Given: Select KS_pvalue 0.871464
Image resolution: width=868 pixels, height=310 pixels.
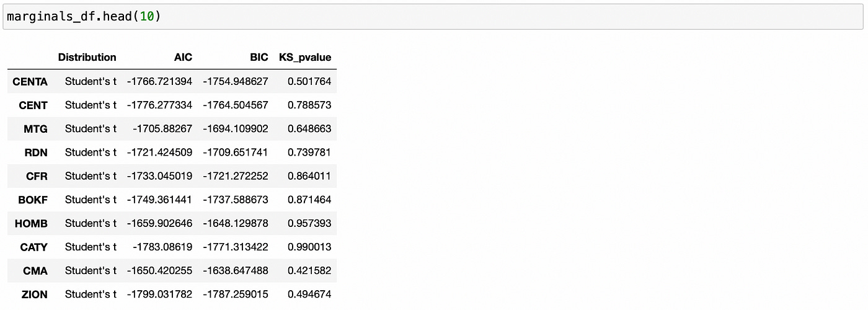Looking at the screenshot, I should click(x=309, y=200).
